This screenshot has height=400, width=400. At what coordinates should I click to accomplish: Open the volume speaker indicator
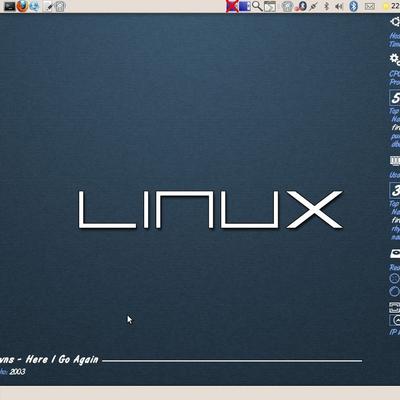(339, 6)
